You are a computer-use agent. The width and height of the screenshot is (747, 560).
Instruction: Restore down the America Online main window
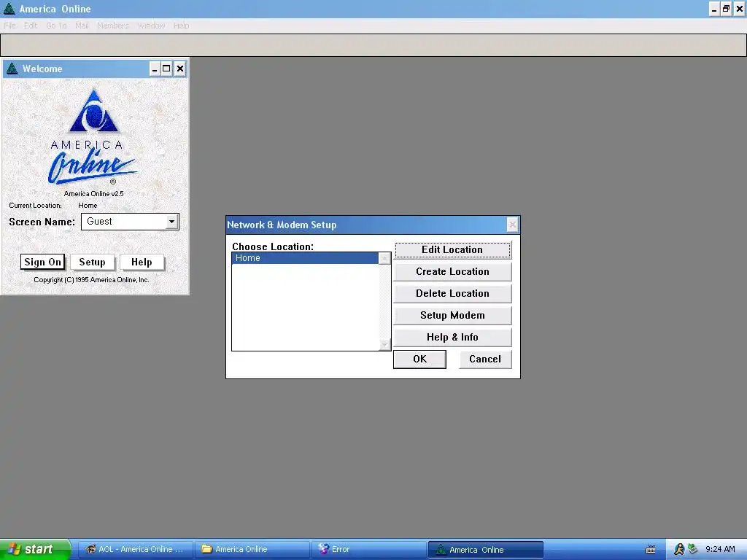[x=726, y=9]
